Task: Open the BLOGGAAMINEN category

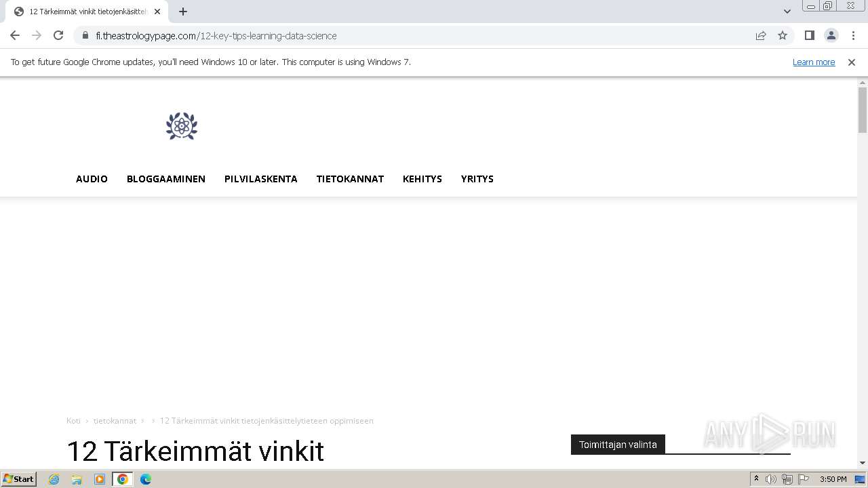Action: click(166, 179)
